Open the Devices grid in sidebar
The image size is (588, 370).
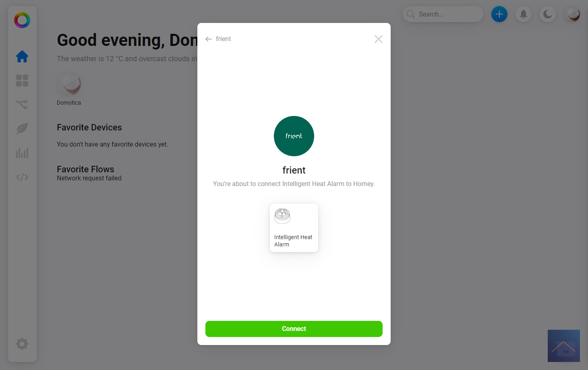point(22,81)
